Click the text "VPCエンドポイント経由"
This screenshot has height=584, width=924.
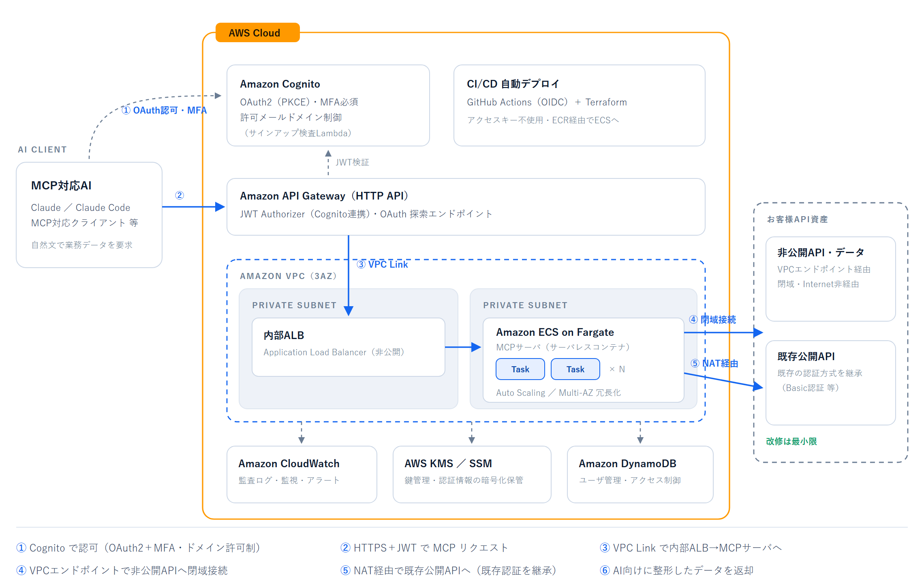824,269
